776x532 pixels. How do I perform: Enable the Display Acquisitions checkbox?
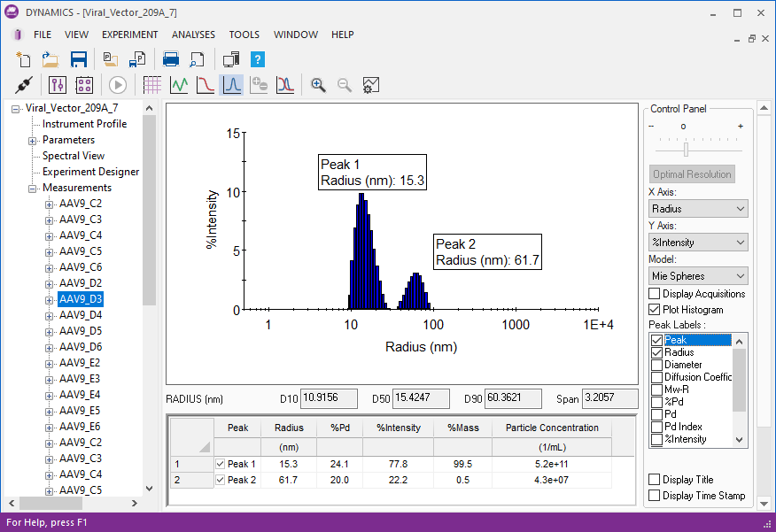[x=655, y=294]
